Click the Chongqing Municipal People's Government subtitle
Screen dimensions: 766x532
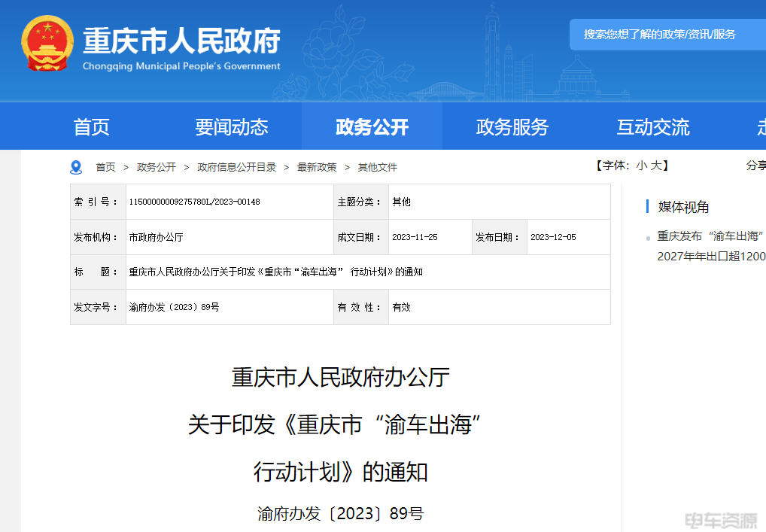coord(182,66)
